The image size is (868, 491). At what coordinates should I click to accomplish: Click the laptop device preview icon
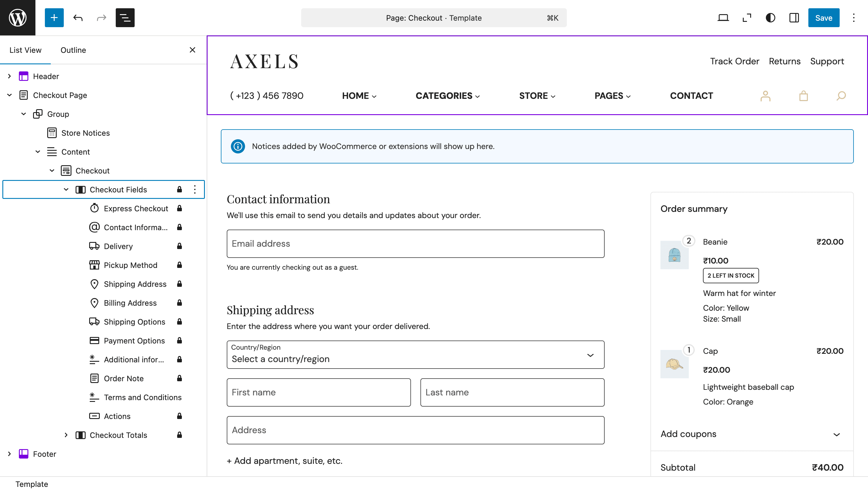pos(723,17)
